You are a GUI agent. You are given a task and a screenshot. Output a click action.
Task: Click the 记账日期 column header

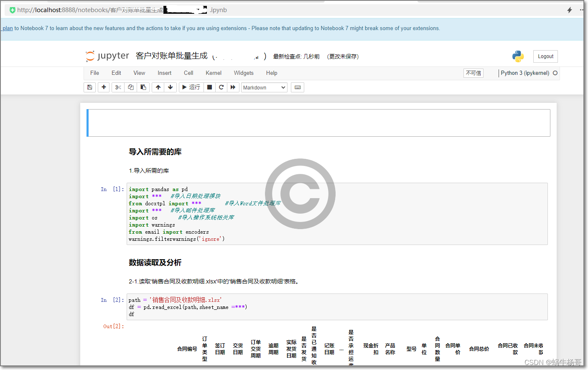click(x=329, y=349)
